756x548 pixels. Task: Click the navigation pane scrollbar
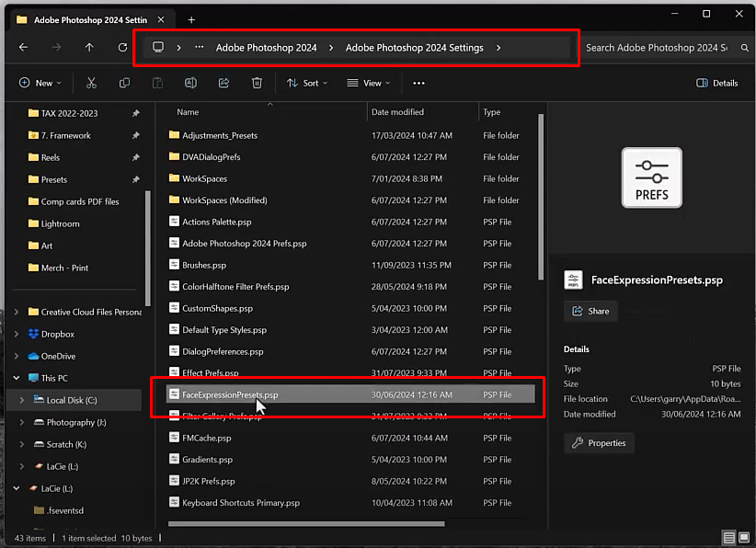point(147,248)
